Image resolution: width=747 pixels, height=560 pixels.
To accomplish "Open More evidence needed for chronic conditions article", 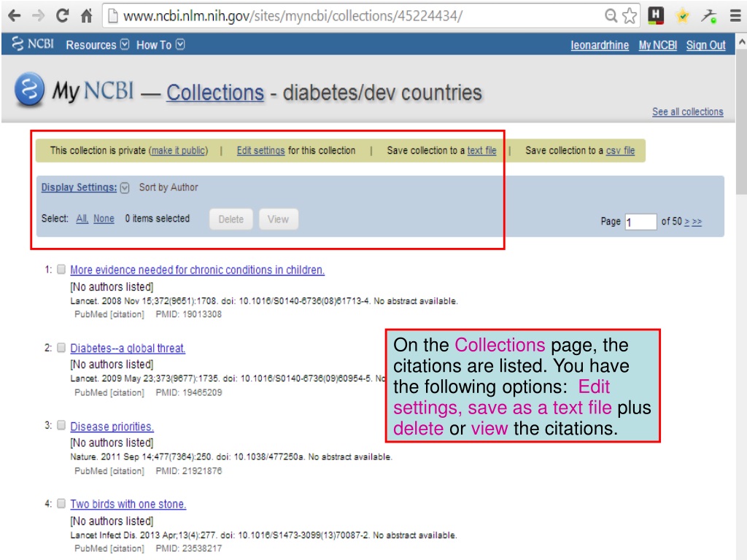I will click(x=197, y=270).
